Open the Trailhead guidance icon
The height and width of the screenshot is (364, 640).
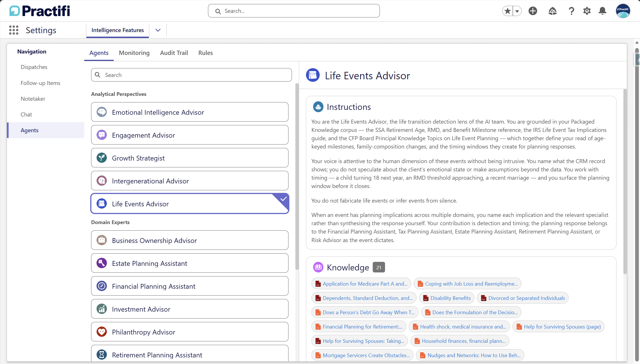click(x=552, y=11)
